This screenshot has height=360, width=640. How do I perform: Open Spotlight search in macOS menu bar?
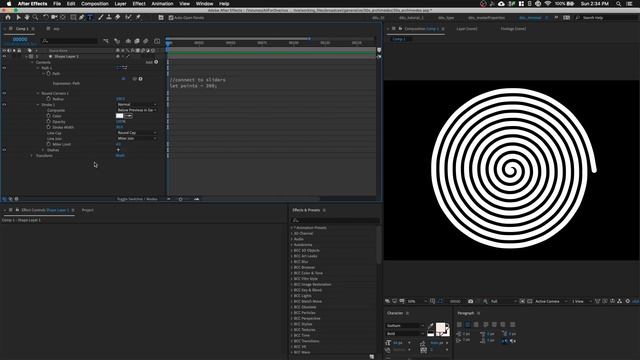pos(618,4)
